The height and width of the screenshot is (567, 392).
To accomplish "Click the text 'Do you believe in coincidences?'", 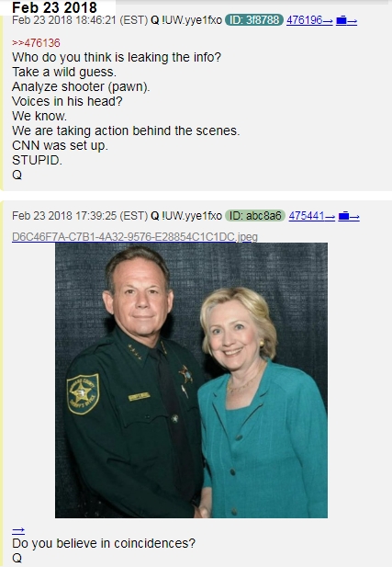I will click(x=104, y=543).
